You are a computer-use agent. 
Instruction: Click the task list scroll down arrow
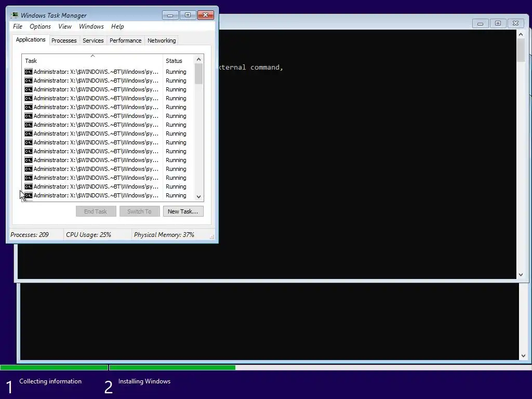[x=199, y=197]
